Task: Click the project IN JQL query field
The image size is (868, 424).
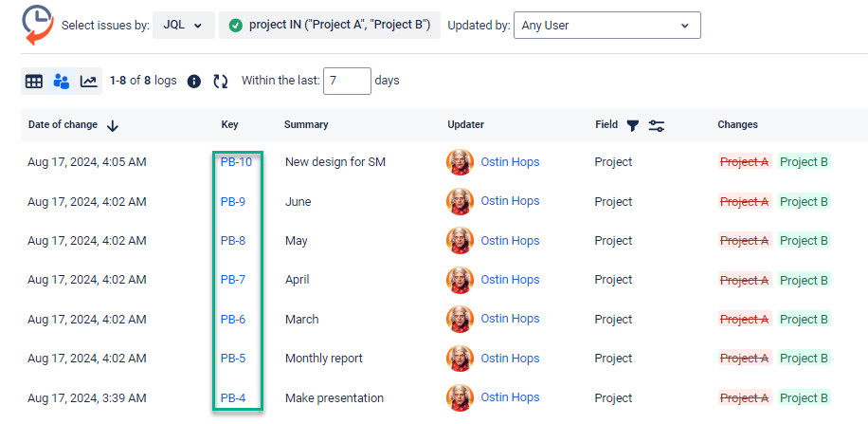Action: (328, 26)
